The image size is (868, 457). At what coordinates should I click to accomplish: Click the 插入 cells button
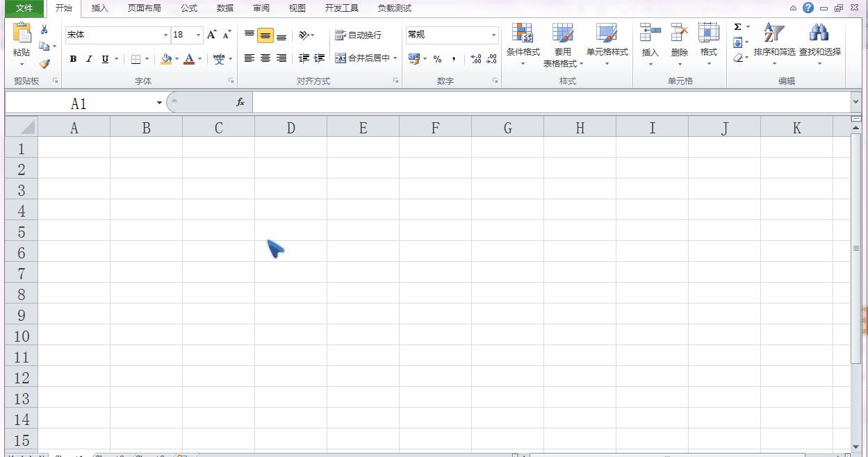650,44
